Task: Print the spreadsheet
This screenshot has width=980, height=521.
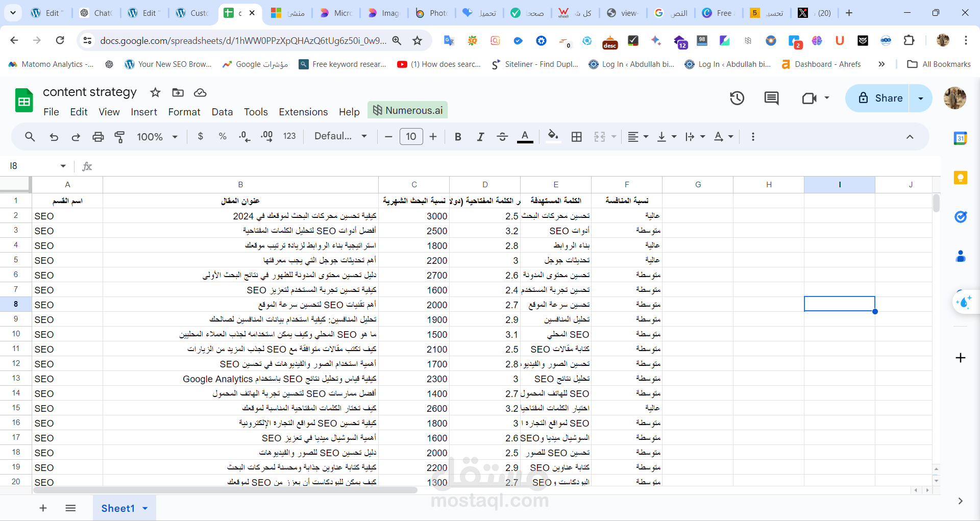Action: coord(98,137)
